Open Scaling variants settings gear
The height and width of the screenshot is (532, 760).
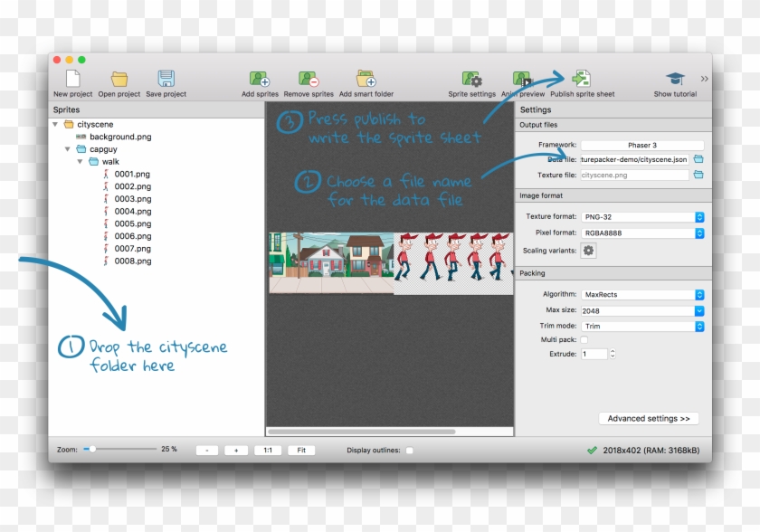coord(587,251)
